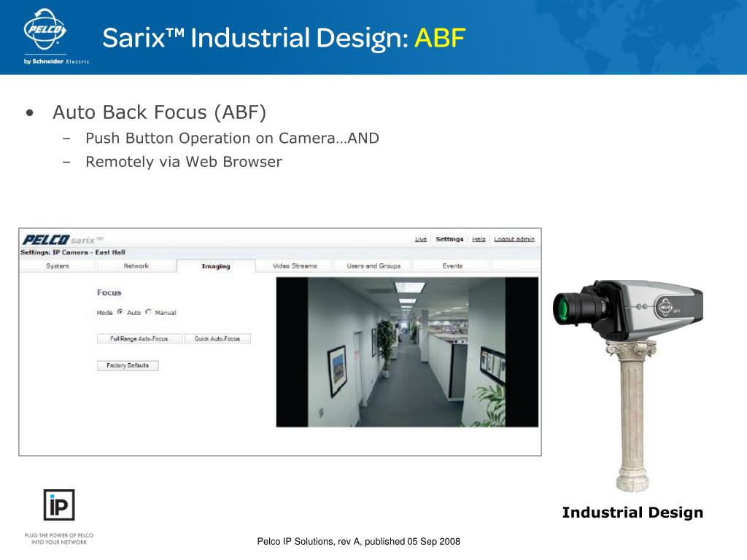This screenshot has width=747, height=560.
Task: Click the 'Remotely via Web Browser' line
Action: tap(184, 162)
